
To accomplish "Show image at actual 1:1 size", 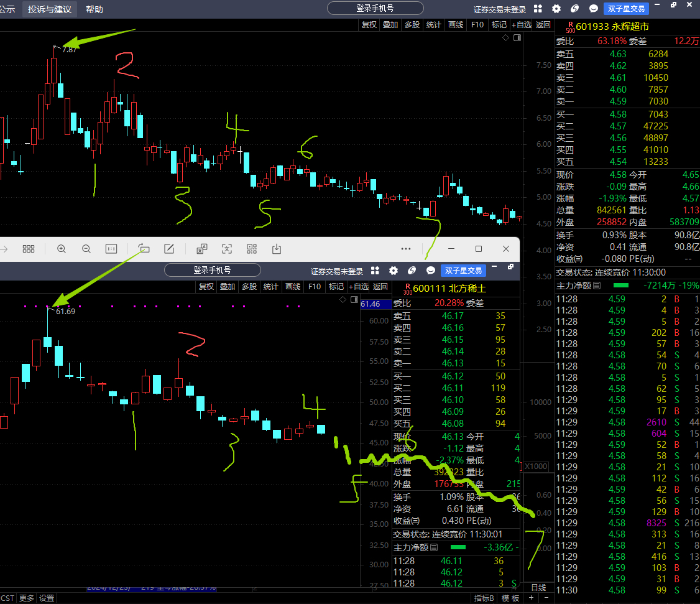I will (x=111, y=249).
